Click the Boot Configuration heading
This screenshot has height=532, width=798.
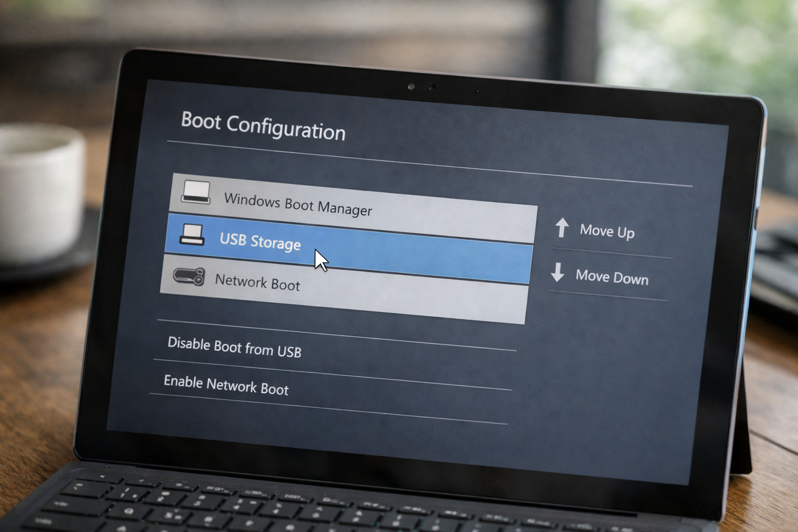263,126
